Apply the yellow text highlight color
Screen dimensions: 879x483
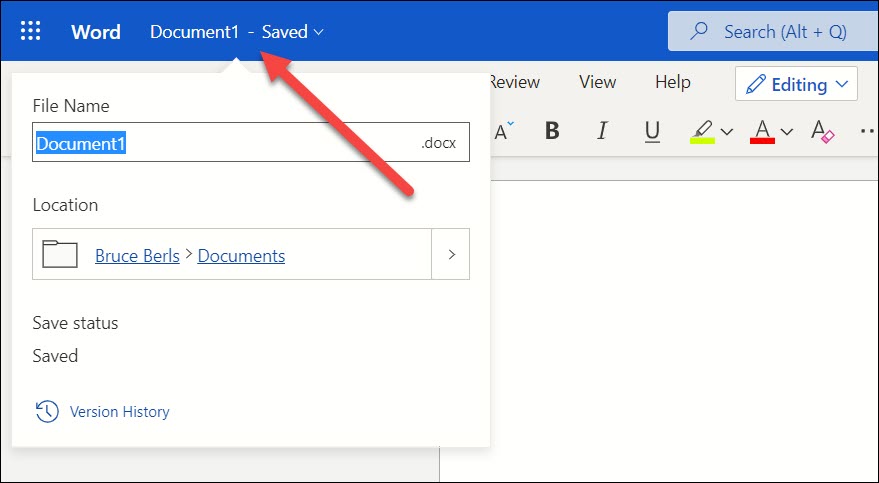point(702,132)
